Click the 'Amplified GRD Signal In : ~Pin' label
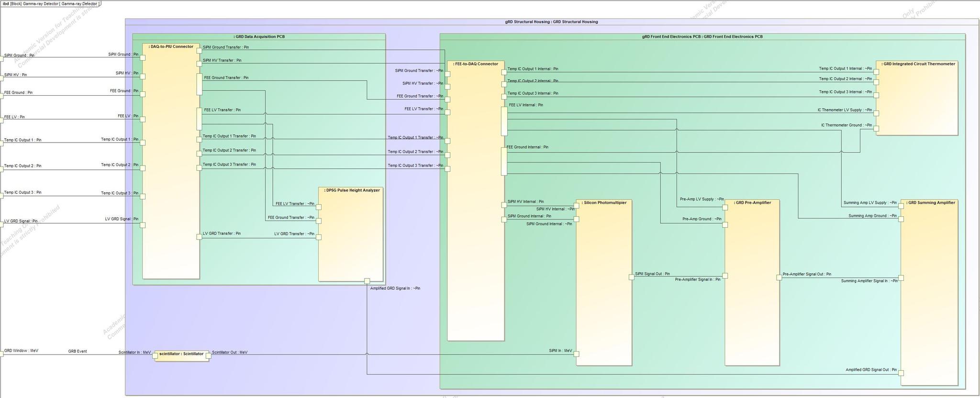This screenshot has width=980, height=398. pos(395,288)
